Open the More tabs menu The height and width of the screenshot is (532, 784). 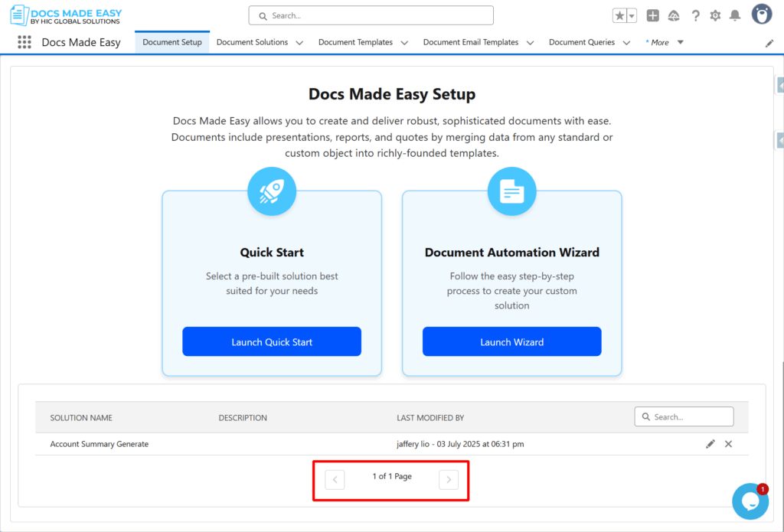pyautogui.click(x=665, y=43)
